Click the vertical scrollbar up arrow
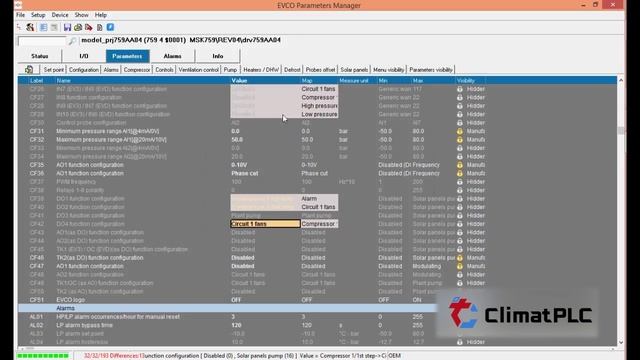Viewport: 640px width, 360px height. (621, 80)
